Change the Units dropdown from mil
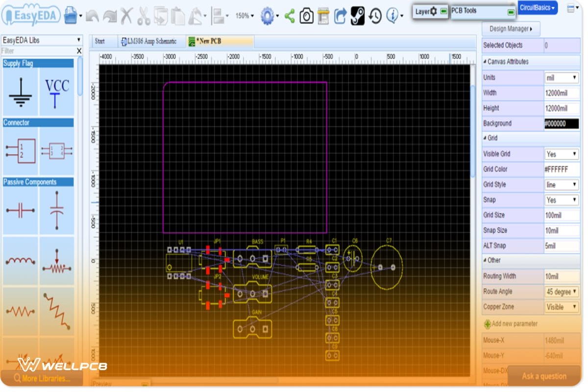 tap(562, 77)
